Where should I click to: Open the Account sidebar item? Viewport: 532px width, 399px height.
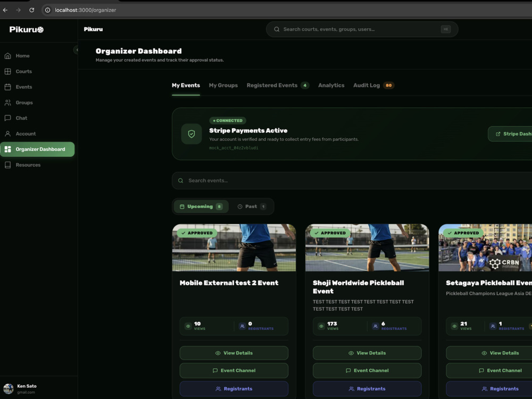tap(37, 134)
